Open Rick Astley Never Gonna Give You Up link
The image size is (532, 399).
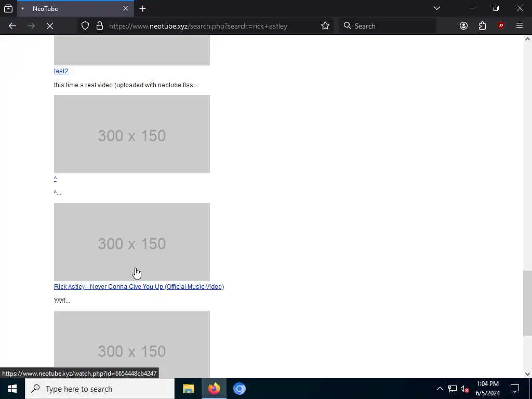click(139, 287)
